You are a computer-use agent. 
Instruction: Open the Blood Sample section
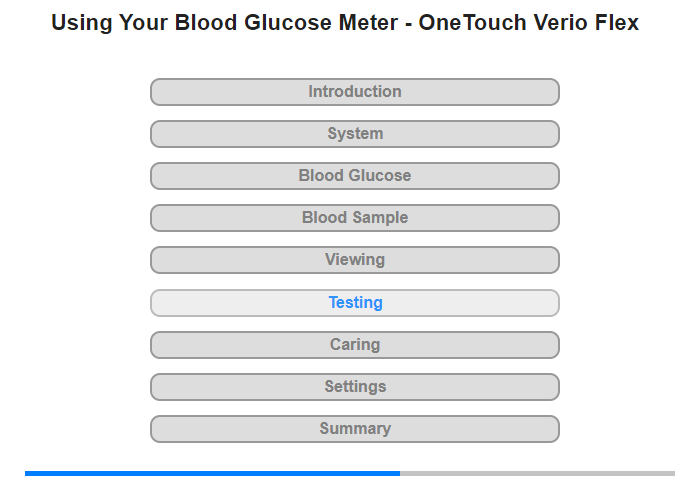coord(354,218)
